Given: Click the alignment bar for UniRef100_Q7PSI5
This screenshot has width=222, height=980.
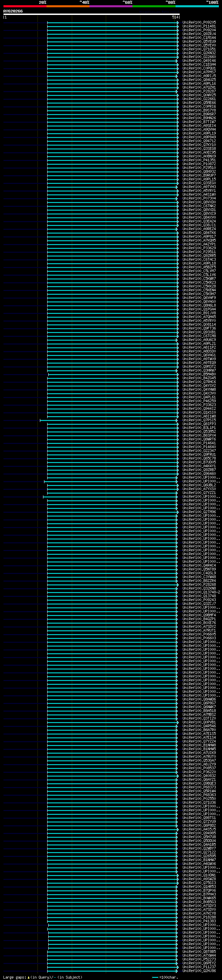Looking at the screenshot, I should click(x=108, y=420).
